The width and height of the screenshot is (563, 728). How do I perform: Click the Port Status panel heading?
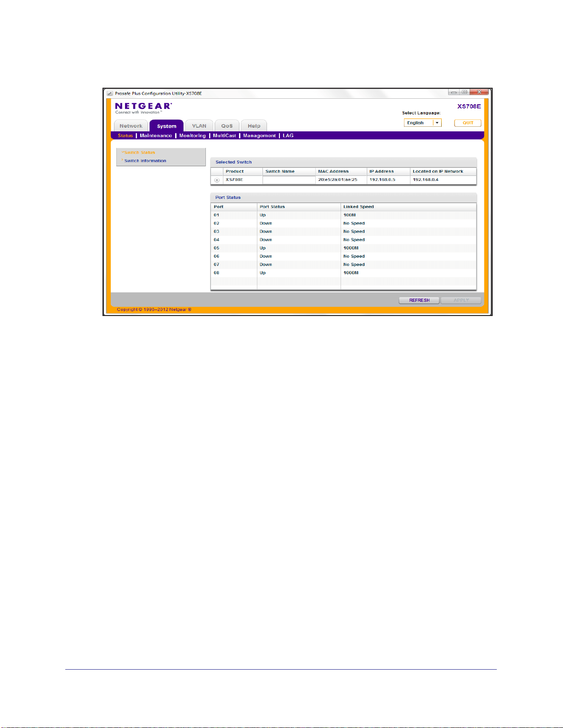[228, 198]
